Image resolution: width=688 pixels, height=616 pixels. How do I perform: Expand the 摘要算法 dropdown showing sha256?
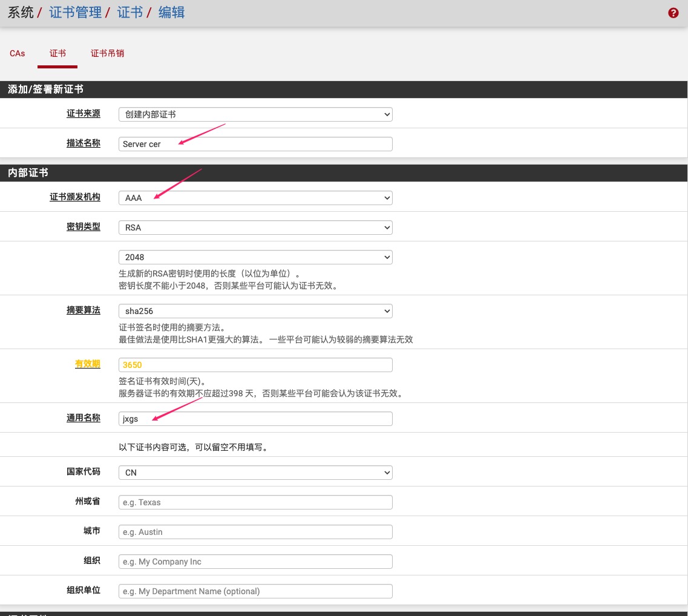pos(255,311)
